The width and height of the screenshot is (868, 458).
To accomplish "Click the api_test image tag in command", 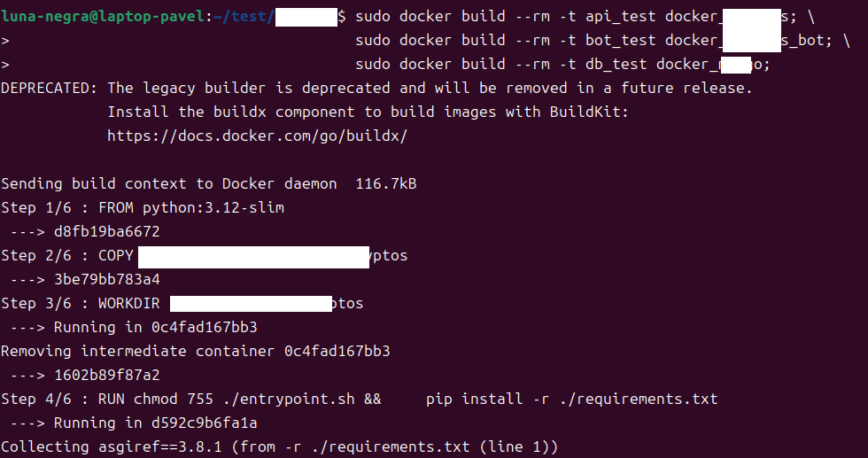I will click(620, 16).
